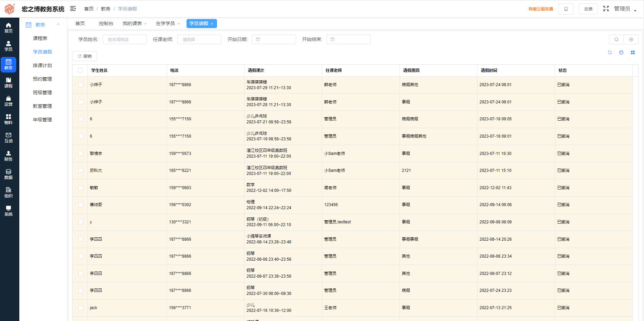Click the 首页 breadcrumb link
This screenshot has height=321, width=644.
(89, 9)
